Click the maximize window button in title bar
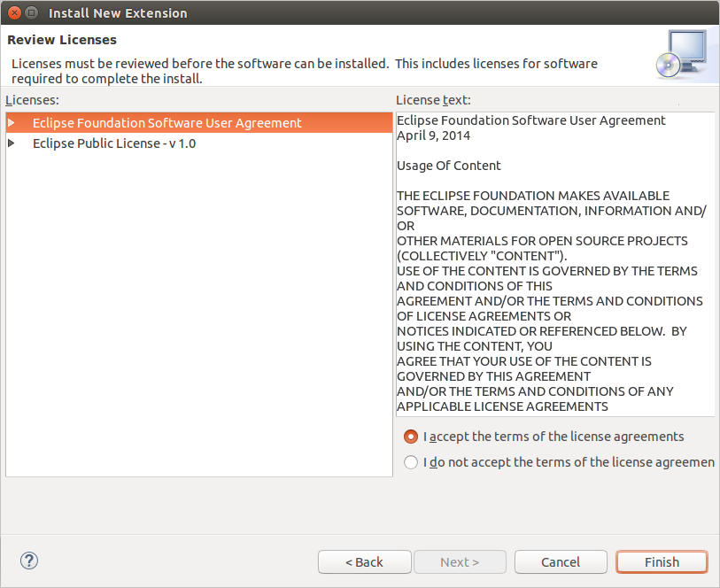The height and width of the screenshot is (588, 720). [x=31, y=12]
